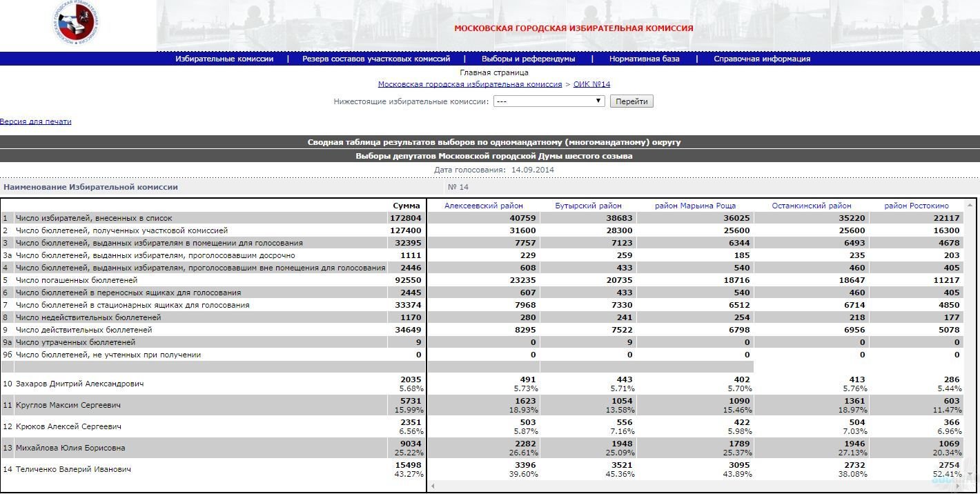Open the Останкинский район link

coord(811,206)
